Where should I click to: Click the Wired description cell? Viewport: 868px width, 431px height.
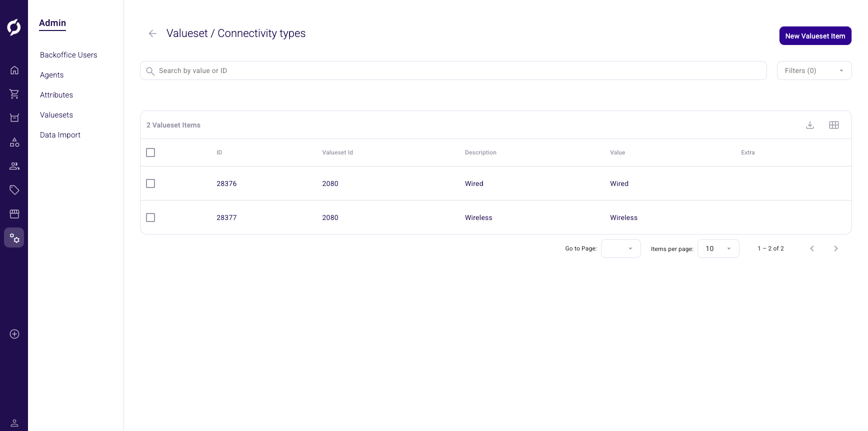click(474, 183)
